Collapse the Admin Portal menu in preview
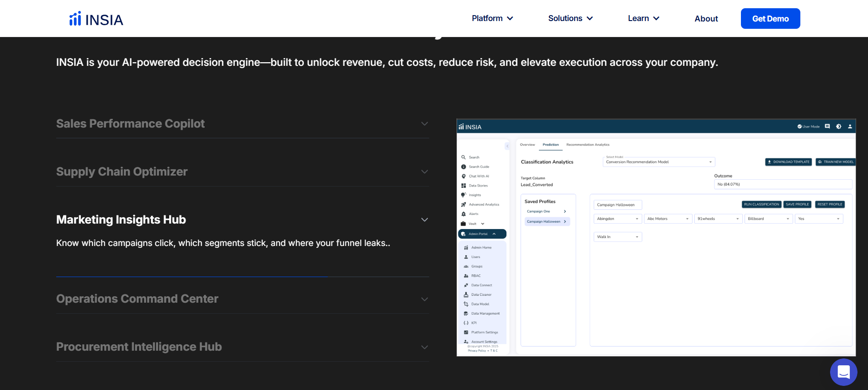Image resolution: width=868 pixels, height=390 pixels. [x=482, y=234]
